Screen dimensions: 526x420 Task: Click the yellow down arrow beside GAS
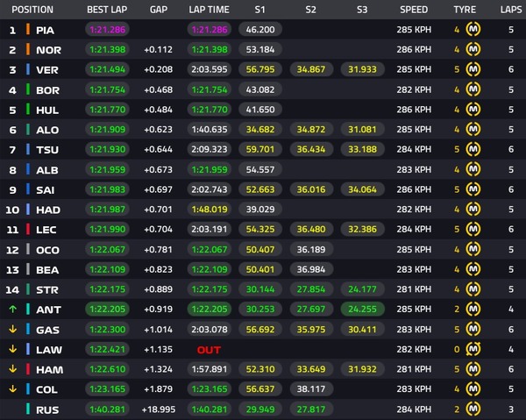click(13, 329)
